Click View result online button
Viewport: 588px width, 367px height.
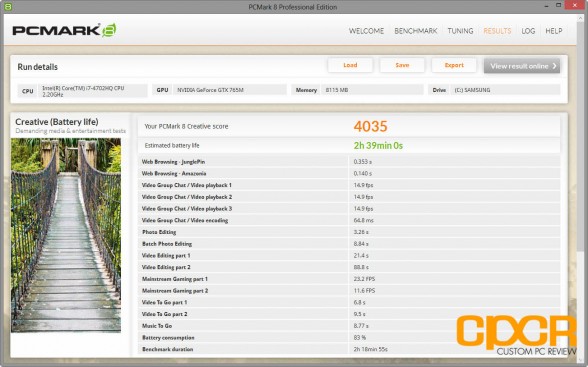[522, 66]
